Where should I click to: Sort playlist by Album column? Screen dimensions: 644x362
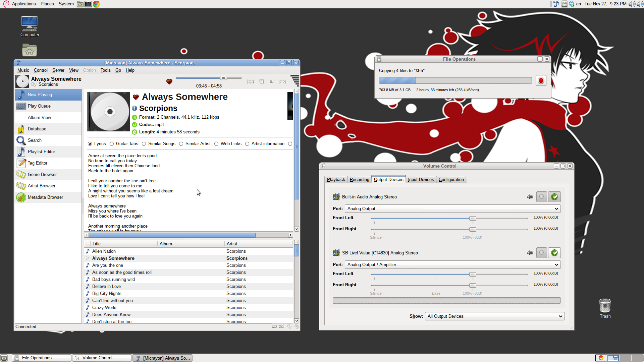click(x=191, y=244)
